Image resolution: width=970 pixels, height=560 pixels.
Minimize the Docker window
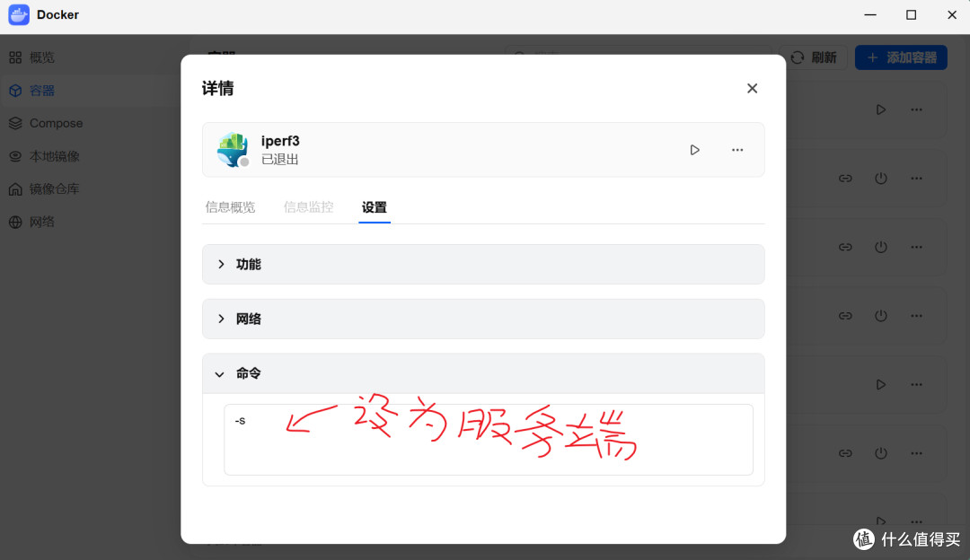870,15
